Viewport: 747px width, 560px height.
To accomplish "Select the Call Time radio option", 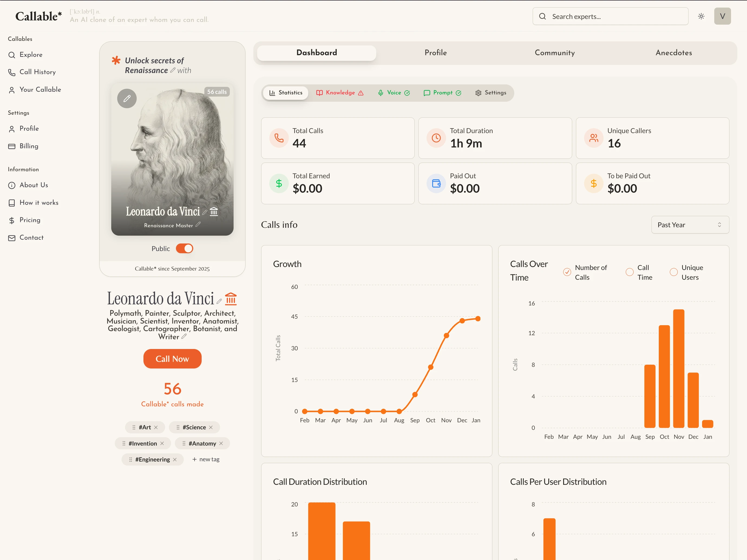I will (x=630, y=272).
